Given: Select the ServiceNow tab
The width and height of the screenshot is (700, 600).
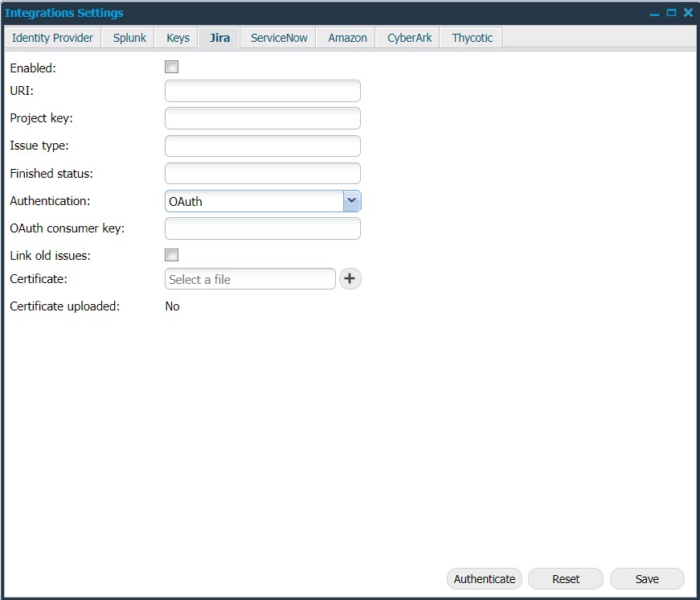Looking at the screenshot, I should (279, 38).
